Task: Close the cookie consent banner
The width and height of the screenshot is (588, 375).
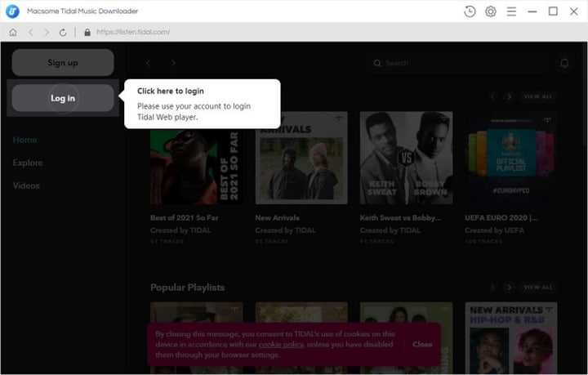Action: pyautogui.click(x=422, y=344)
